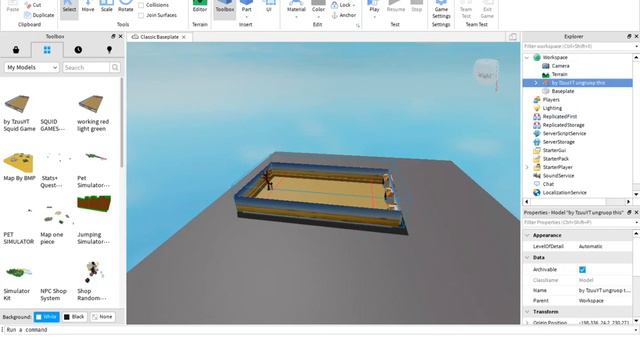Open the My Models dropdown
The image size is (640, 360).
click(x=32, y=67)
